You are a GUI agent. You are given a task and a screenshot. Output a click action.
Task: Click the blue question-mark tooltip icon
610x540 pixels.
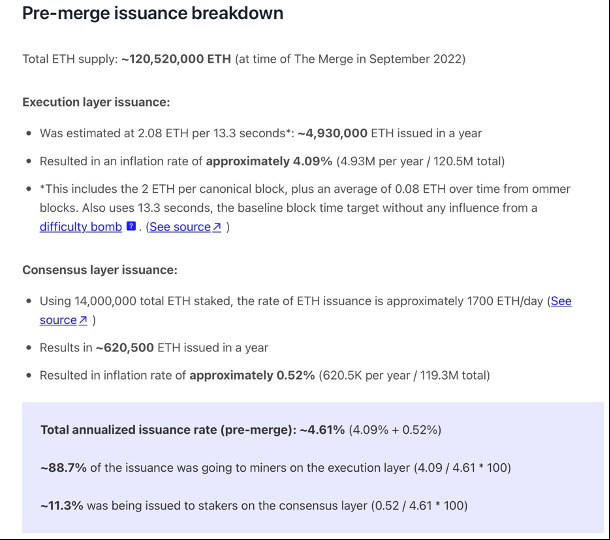point(131,226)
